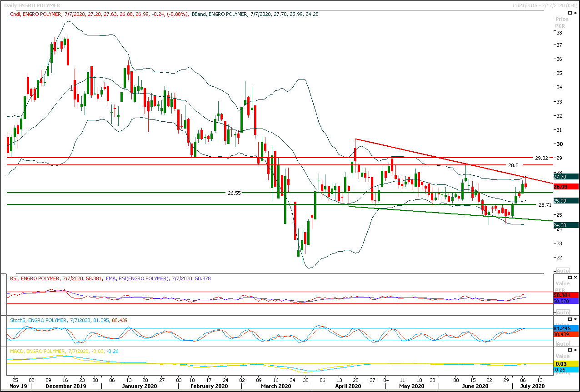Viewport: 580px width, 392px height.
Task: Click Auto scale button of price panel
Action: pos(563,270)
